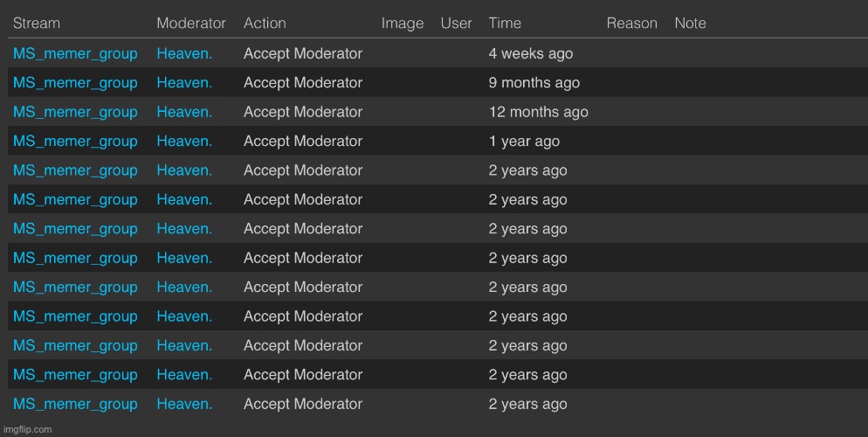Click the Moderator column header
Image resolution: width=868 pixels, height=437 pixels.
point(191,24)
